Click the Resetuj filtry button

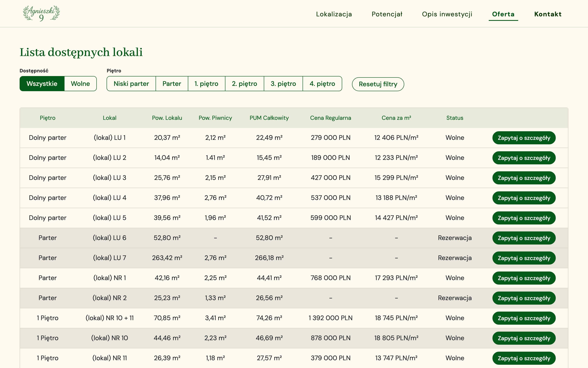click(x=378, y=84)
